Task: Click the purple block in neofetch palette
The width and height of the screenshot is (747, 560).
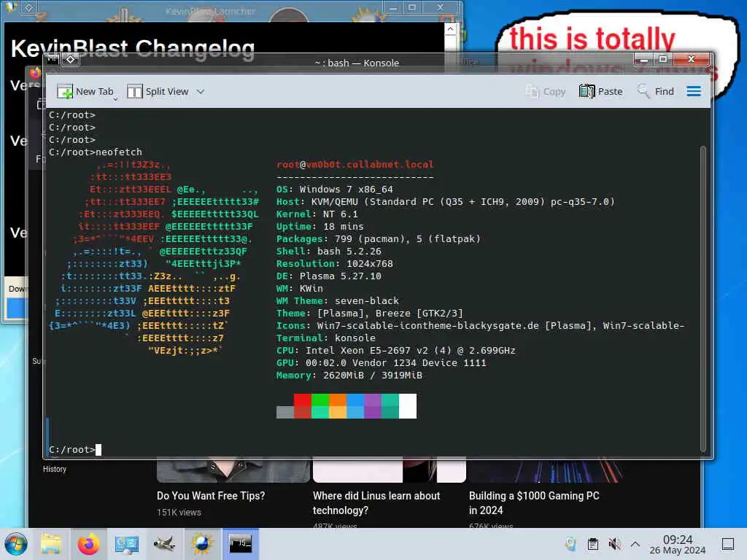Action: pyautogui.click(x=373, y=405)
